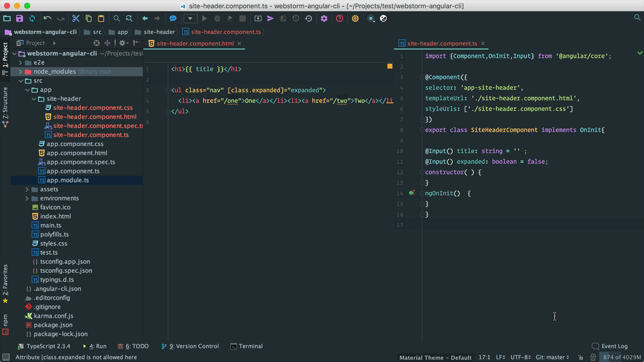The width and height of the screenshot is (644, 362).
Task: Start the app with the Run icon
Action: 205,18
